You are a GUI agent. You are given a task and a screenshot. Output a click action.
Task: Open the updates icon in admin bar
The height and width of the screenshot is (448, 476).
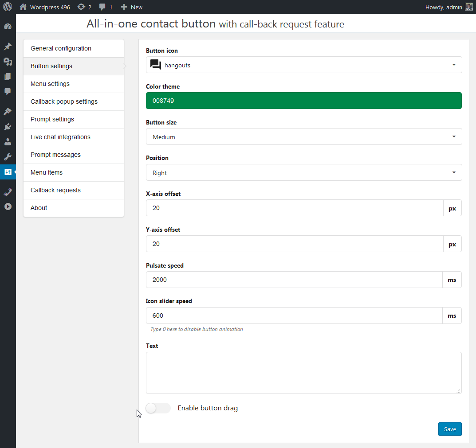tap(84, 7)
